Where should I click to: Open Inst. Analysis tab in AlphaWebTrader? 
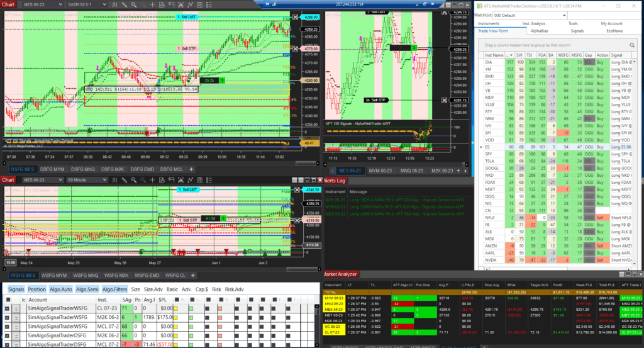533,23
